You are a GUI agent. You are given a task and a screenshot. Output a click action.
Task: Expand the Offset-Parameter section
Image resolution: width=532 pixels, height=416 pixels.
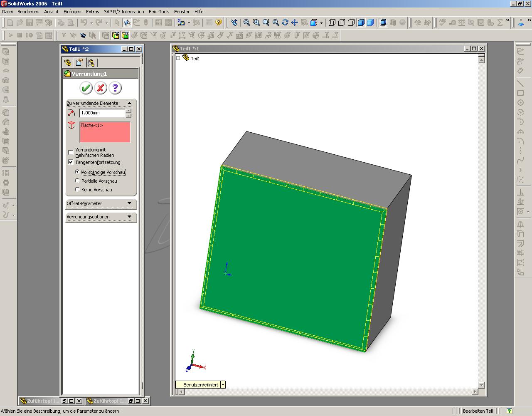tap(129, 203)
